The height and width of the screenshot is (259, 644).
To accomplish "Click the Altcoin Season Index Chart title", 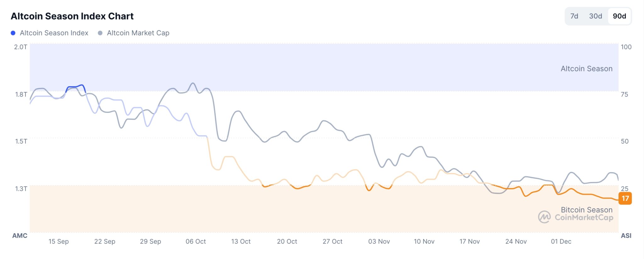I will 72,16.
